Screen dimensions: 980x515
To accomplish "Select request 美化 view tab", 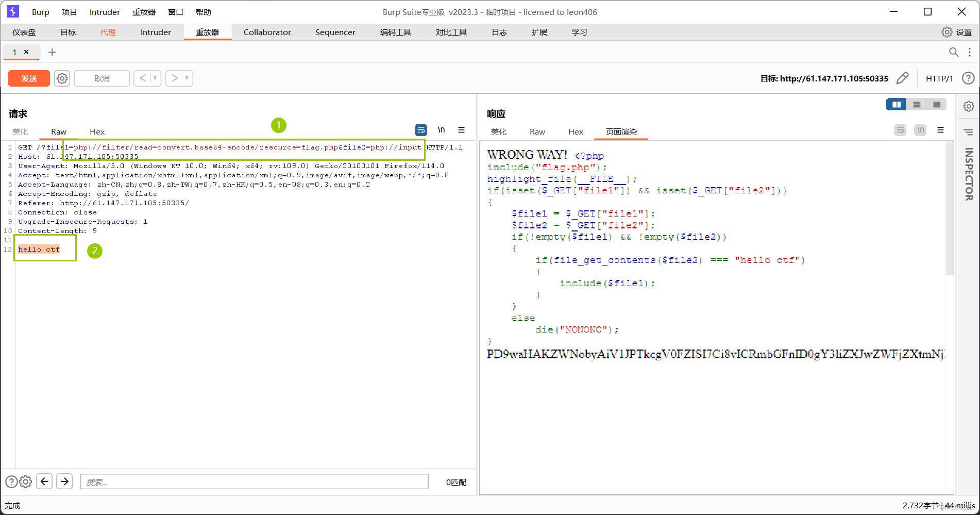I will click(x=20, y=132).
